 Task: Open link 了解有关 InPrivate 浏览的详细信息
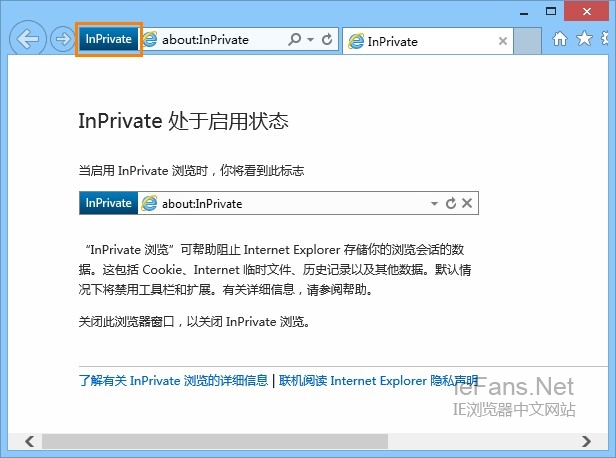pos(173,381)
